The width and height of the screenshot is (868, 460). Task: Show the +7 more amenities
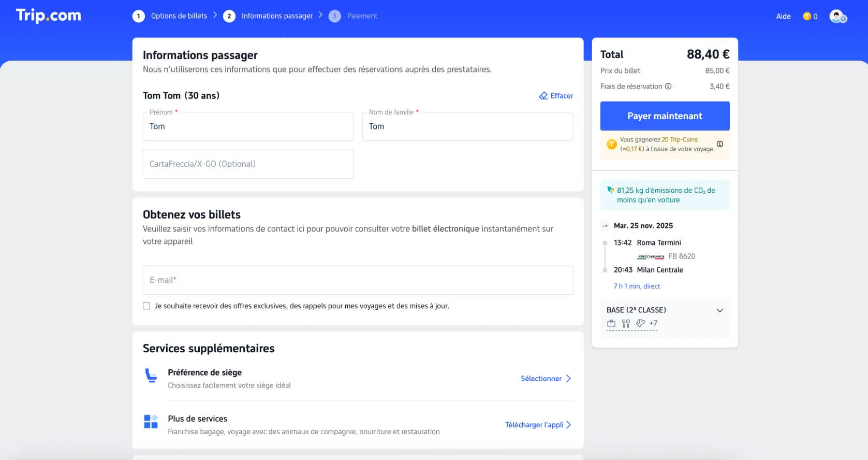653,323
